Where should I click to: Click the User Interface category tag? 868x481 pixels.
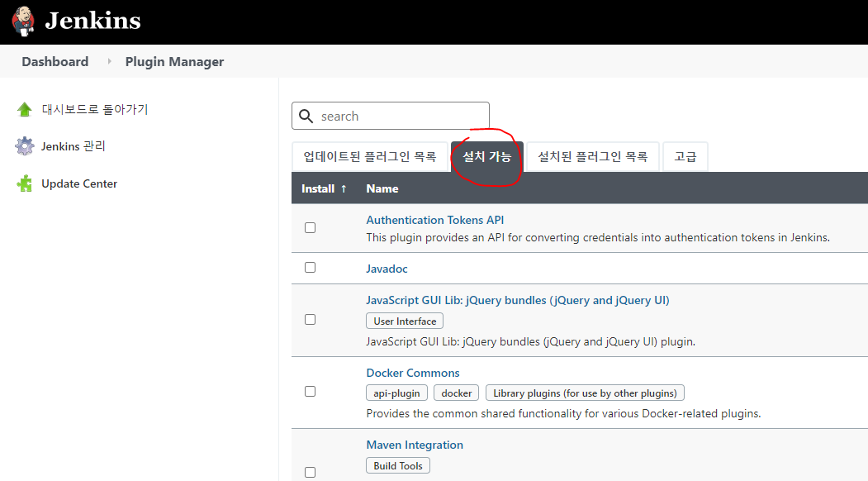(x=405, y=321)
